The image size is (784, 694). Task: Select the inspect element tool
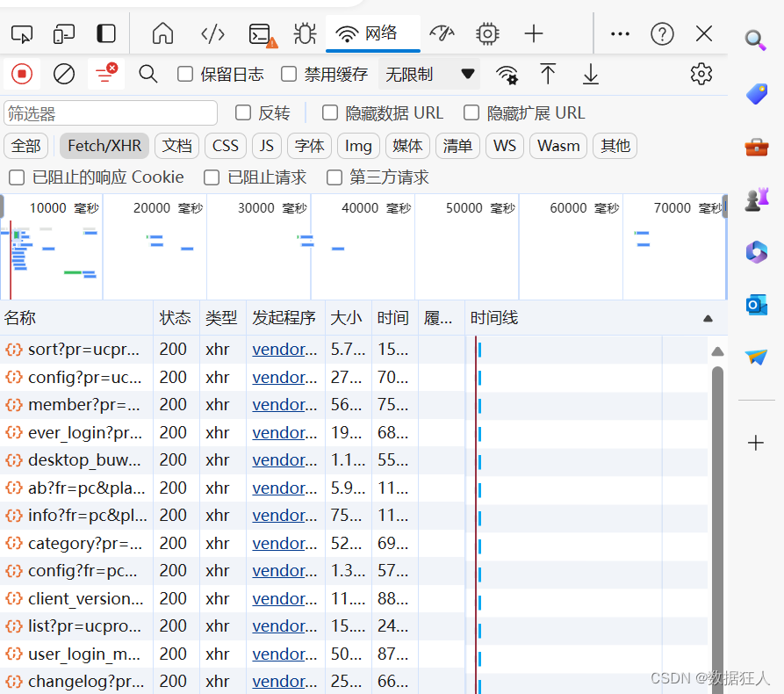[21, 34]
